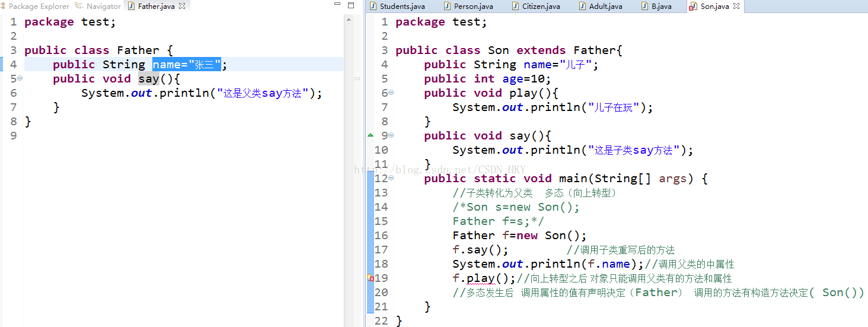868x327 pixels.
Task: Click the string "这是父类say方法" in Father.java
Action: click(x=263, y=93)
